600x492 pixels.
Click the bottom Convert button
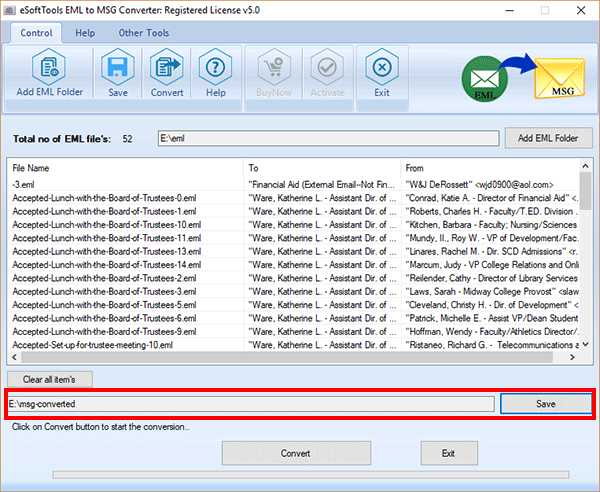pyautogui.click(x=296, y=453)
